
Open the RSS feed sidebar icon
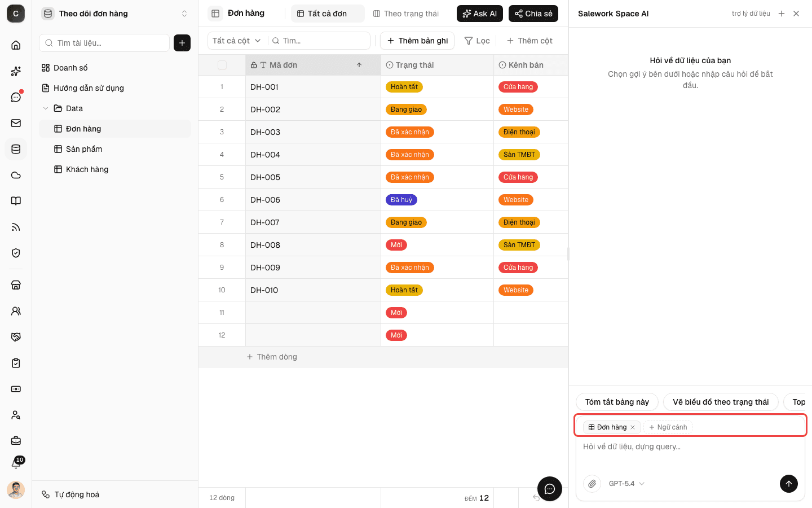click(x=16, y=227)
